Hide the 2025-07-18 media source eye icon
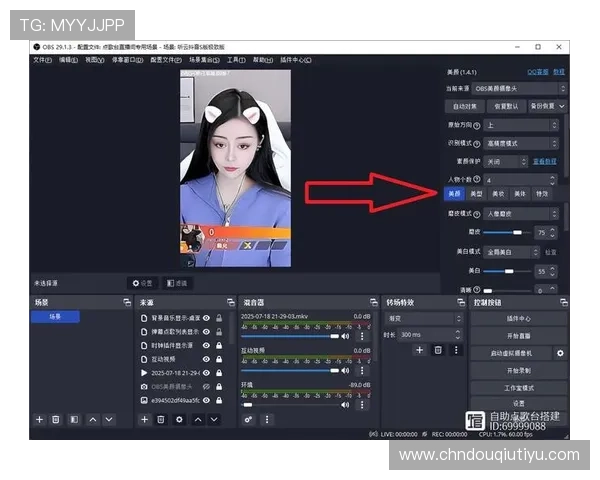Viewport: 600px width, 480px height. [x=206, y=373]
